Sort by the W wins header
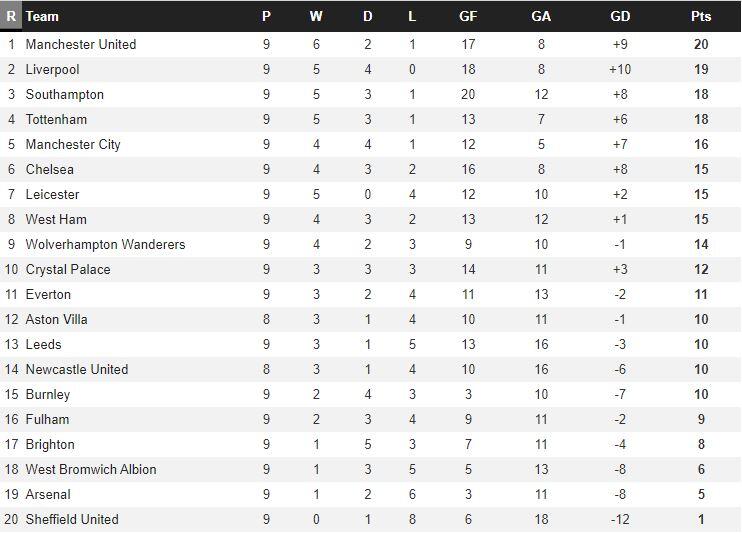 coord(316,16)
